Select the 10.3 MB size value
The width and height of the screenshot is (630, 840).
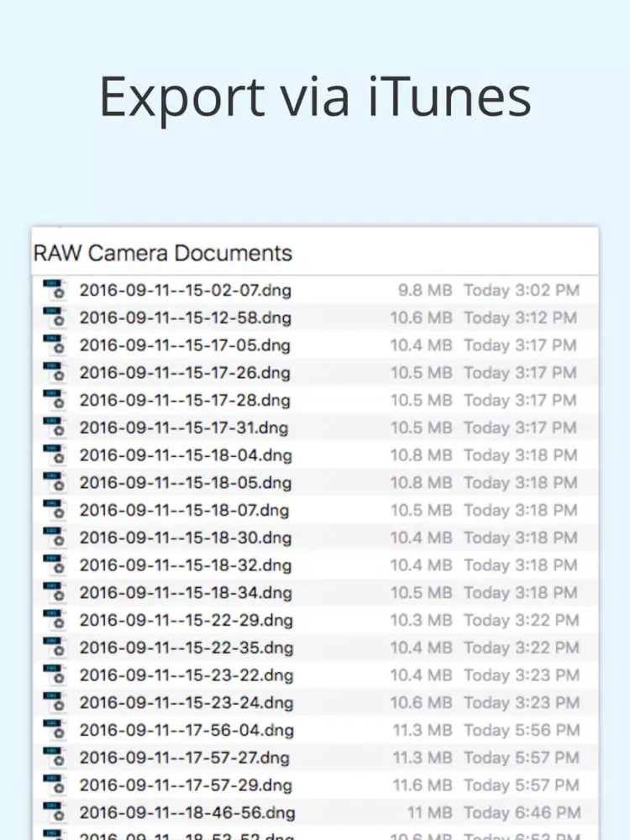click(422, 621)
